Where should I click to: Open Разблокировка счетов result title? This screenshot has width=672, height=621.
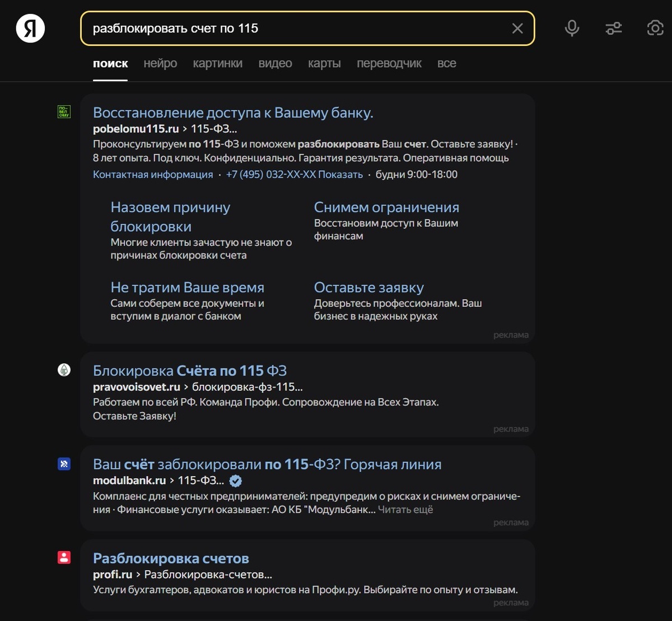coord(171,558)
